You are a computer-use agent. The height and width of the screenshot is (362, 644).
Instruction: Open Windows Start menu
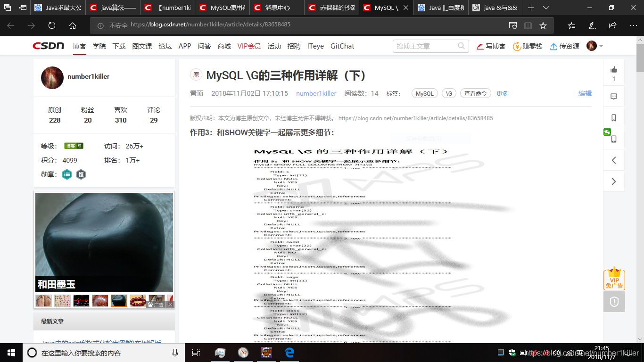coord(11,353)
